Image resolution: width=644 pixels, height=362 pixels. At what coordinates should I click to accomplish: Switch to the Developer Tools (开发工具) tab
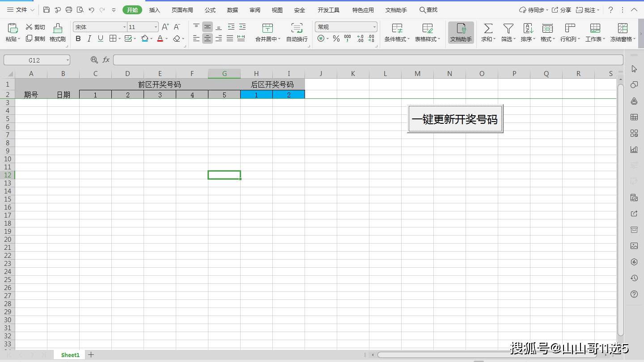click(329, 10)
